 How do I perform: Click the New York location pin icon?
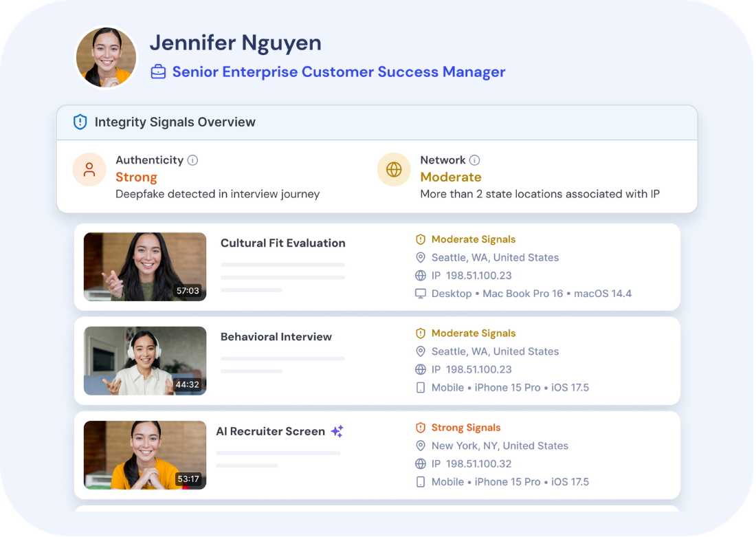pyautogui.click(x=421, y=446)
